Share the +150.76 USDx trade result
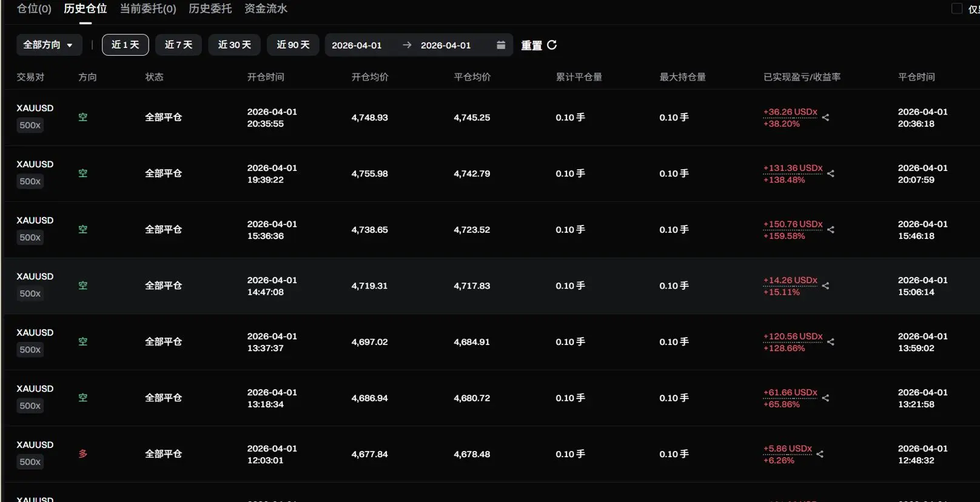This screenshot has height=502, width=980. (831, 230)
